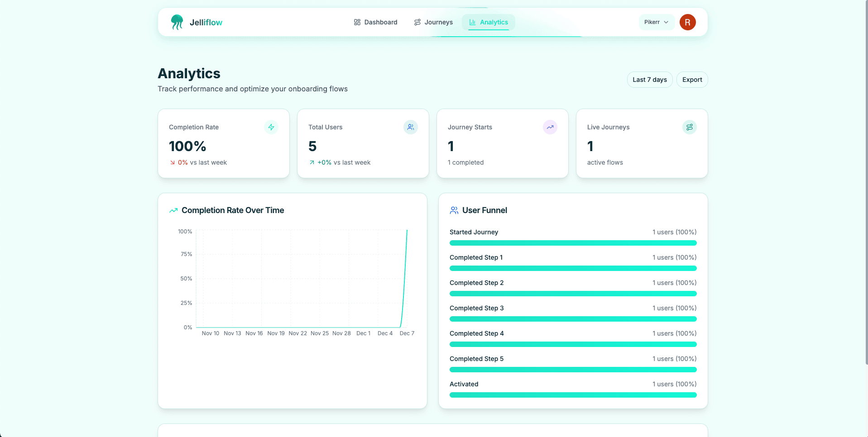Select the Dashboard grid icon
868x437 pixels.
[357, 22]
